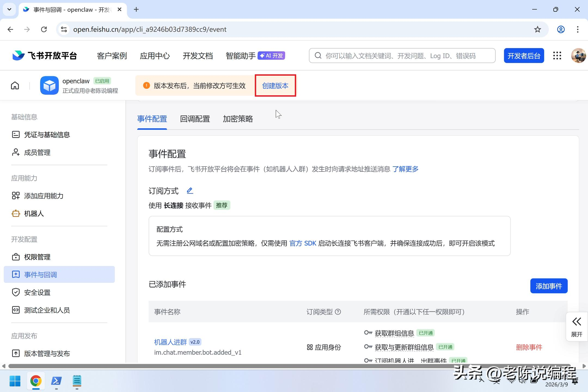588x392 pixels.
Task: Click the 订阅类型 help question icon
Action: [x=338, y=312]
